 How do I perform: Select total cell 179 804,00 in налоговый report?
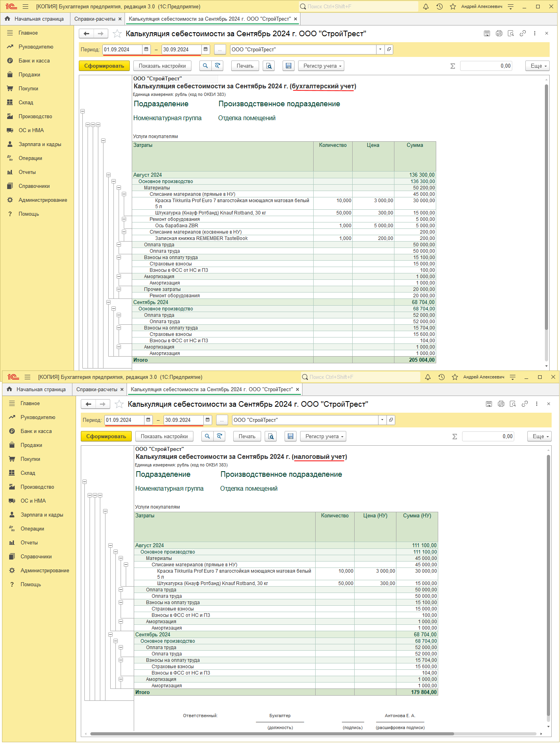417,692
